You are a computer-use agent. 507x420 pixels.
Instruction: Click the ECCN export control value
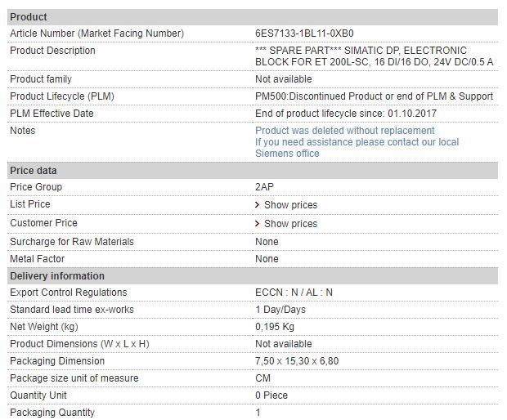[x=294, y=293]
